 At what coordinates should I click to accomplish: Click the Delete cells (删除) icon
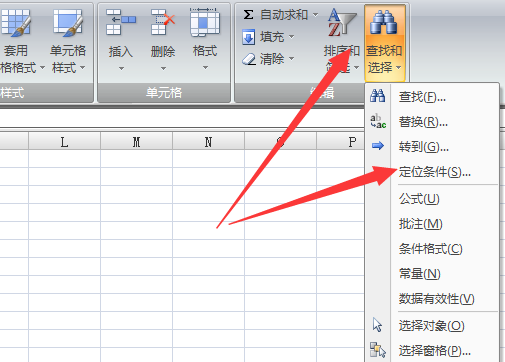click(163, 22)
